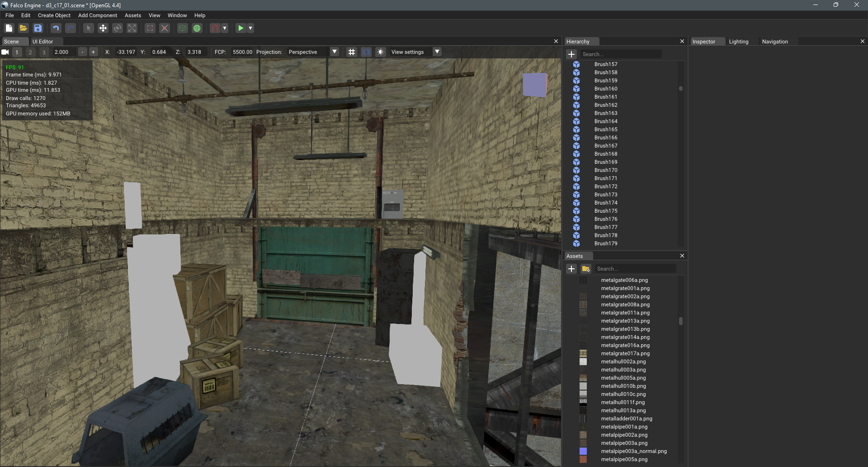The image size is (868, 467).
Task: Select the metalhull002a.png asset
Action: [x=623, y=362]
